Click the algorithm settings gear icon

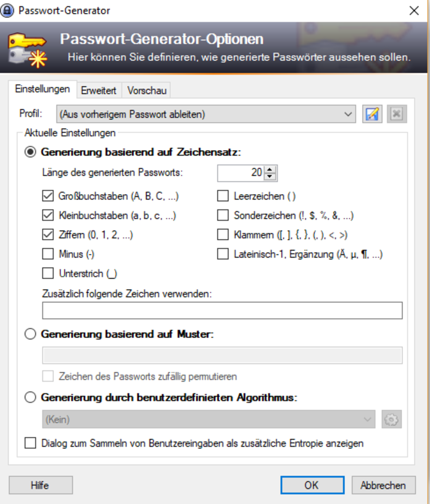coord(391,419)
